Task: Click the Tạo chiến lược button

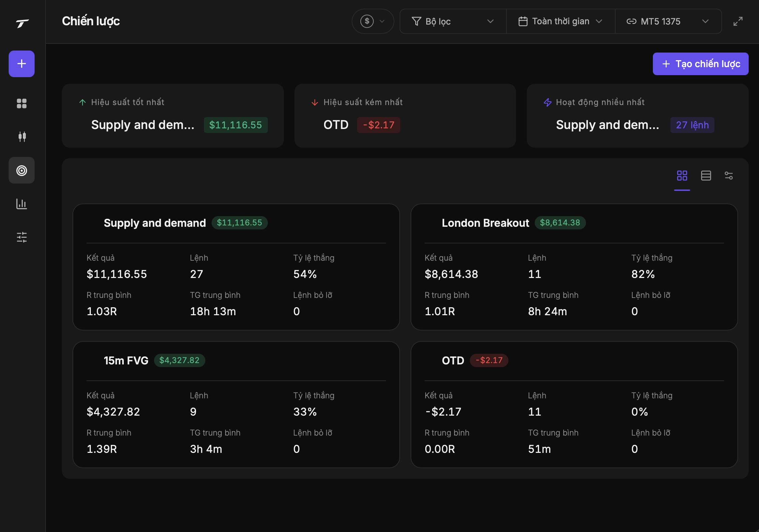Action: pos(700,64)
